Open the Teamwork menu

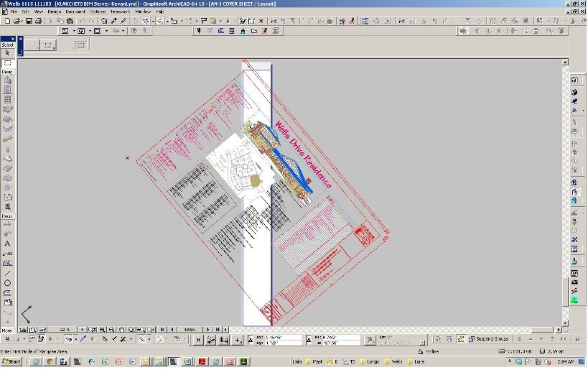tap(120, 11)
